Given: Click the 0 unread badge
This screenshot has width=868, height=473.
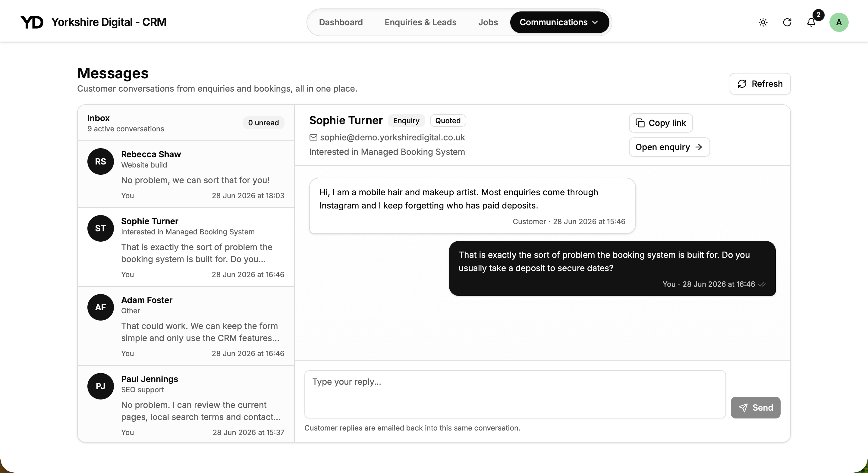Looking at the screenshot, I should pyautogui.click(x=263, y=123).
